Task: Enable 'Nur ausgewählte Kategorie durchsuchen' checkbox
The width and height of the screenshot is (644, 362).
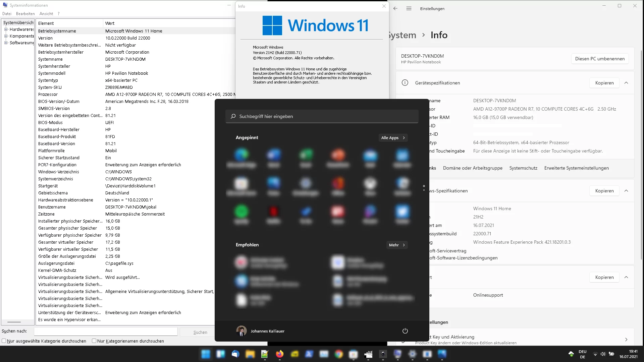Action: [x=4, y=341]
